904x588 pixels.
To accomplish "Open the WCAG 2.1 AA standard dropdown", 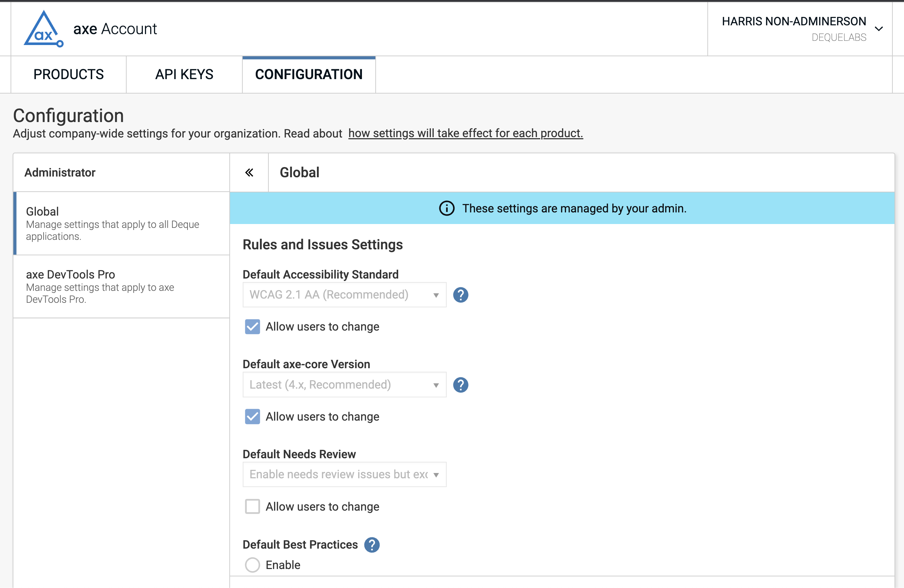I will click(x=344, y=295).
